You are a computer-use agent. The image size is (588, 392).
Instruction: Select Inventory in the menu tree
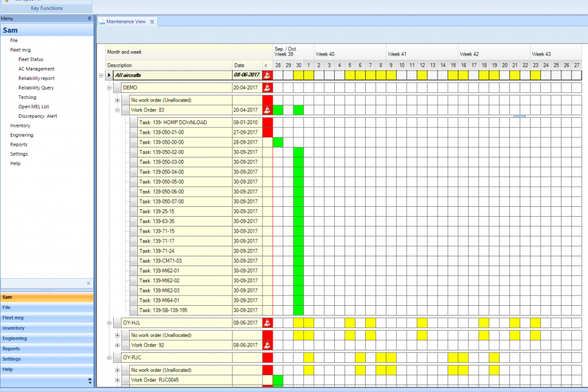[x=20, y=125]
